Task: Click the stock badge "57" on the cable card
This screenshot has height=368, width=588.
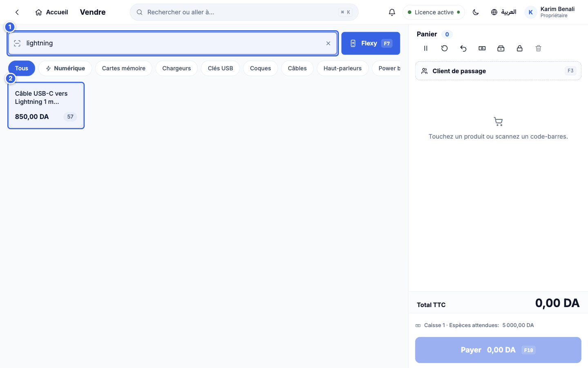Action: (70, 117)
